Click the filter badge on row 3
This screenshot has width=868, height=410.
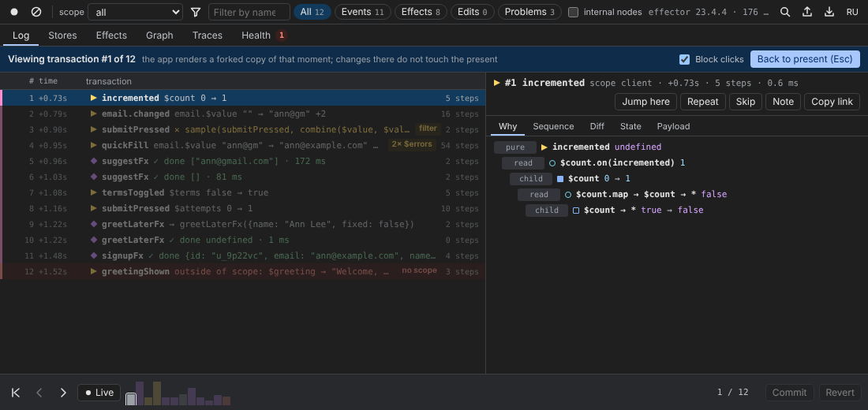click(428, 129)
